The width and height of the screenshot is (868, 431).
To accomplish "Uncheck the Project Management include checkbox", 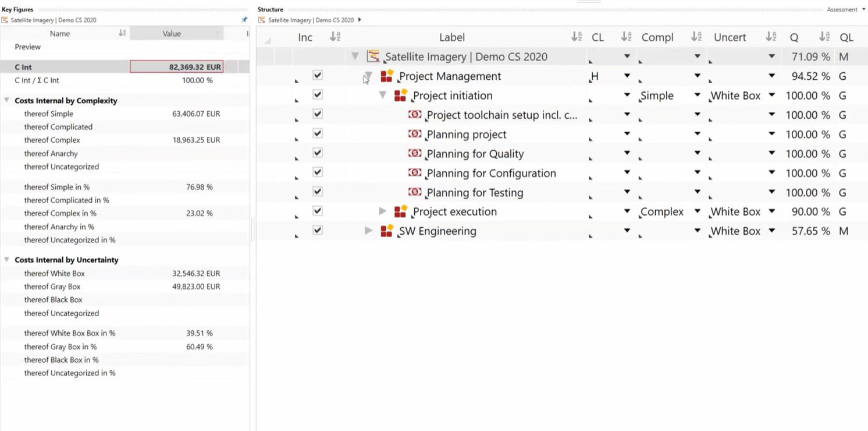I will point(318,75).
